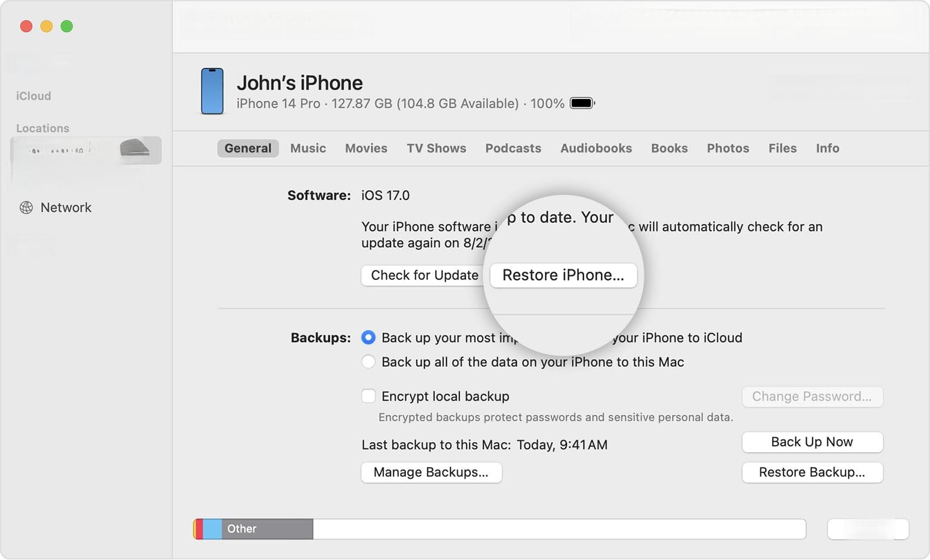Click the red close window button
The width and height of the screenshot is (930, 560).
pos(26,26)
